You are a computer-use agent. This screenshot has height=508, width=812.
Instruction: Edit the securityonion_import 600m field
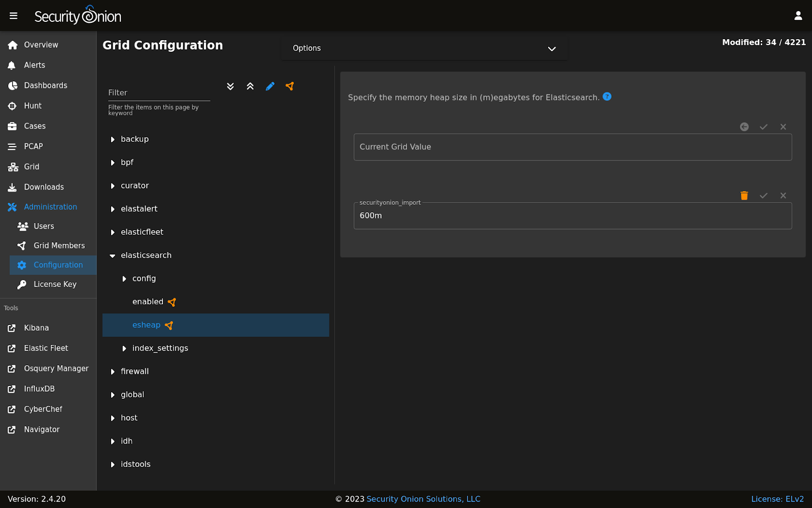click(572, 216)
